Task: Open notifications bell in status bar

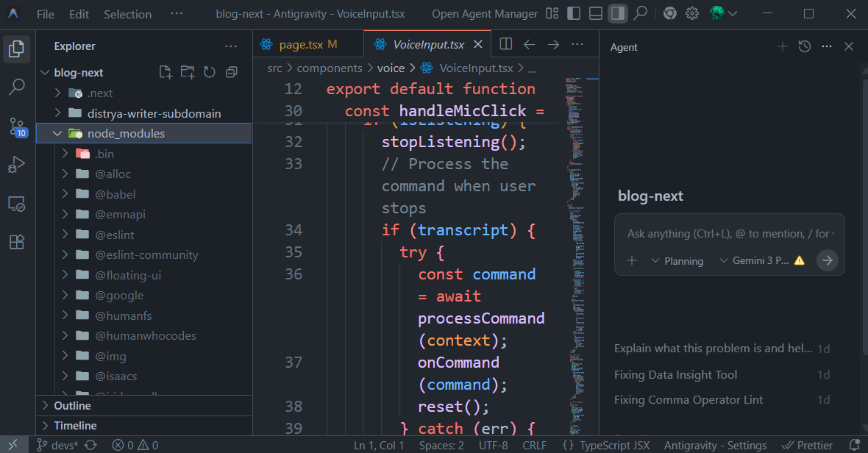Action: pyautogui.click(x=855, y=445)
